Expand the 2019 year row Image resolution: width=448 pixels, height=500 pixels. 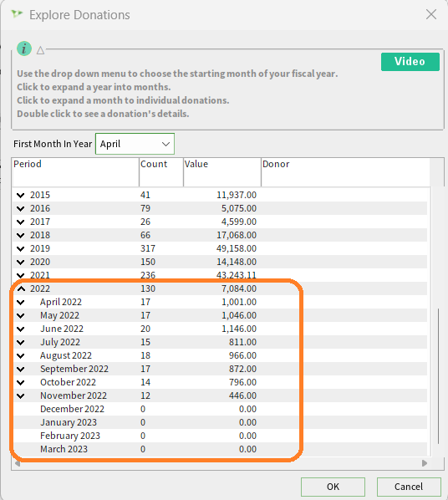(21, 248)
